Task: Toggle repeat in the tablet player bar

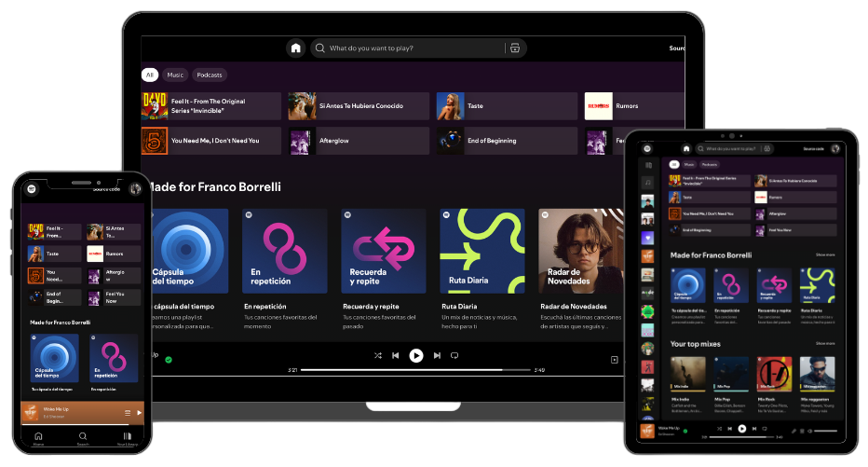Action: pos(765,429)
